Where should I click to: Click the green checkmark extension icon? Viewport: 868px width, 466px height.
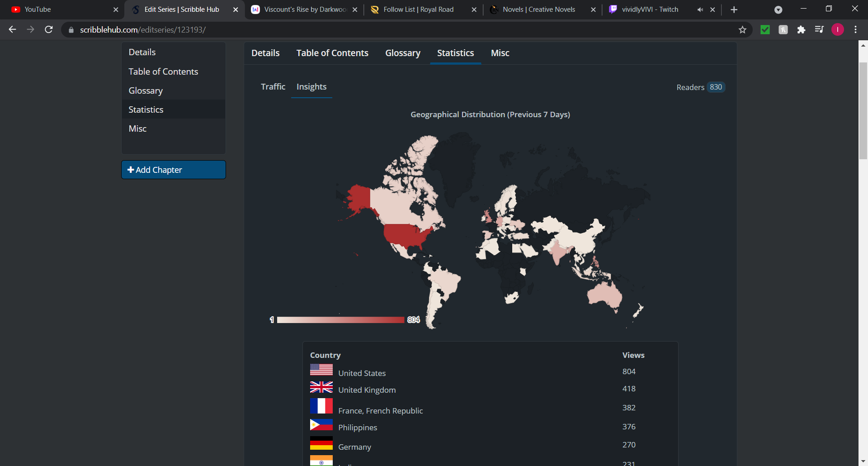(765, 30)
